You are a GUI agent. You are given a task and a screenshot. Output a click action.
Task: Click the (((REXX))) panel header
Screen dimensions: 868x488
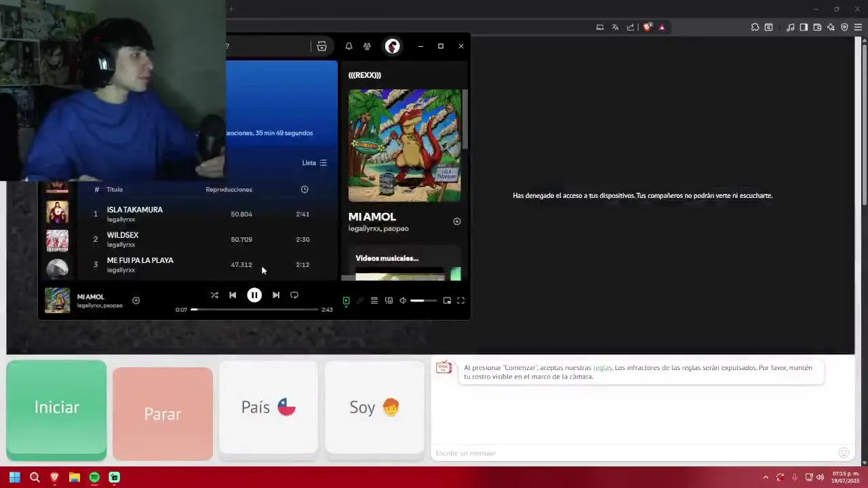point(364,75)
